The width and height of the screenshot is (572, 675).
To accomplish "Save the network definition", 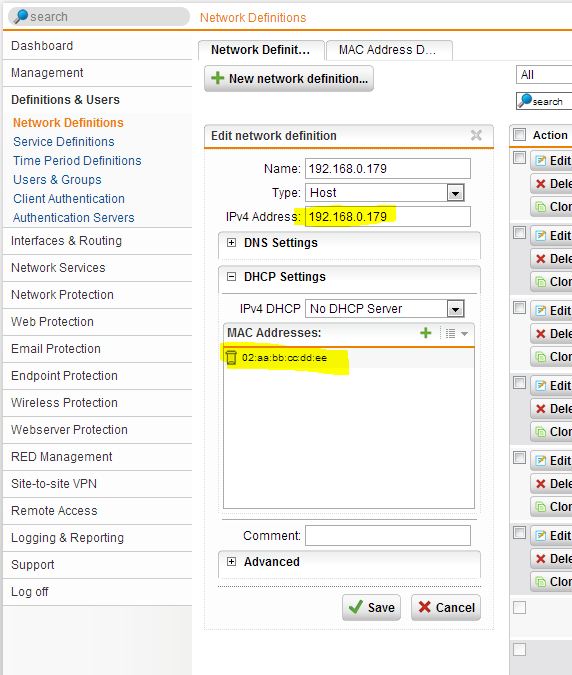I will tap(371, 607).
